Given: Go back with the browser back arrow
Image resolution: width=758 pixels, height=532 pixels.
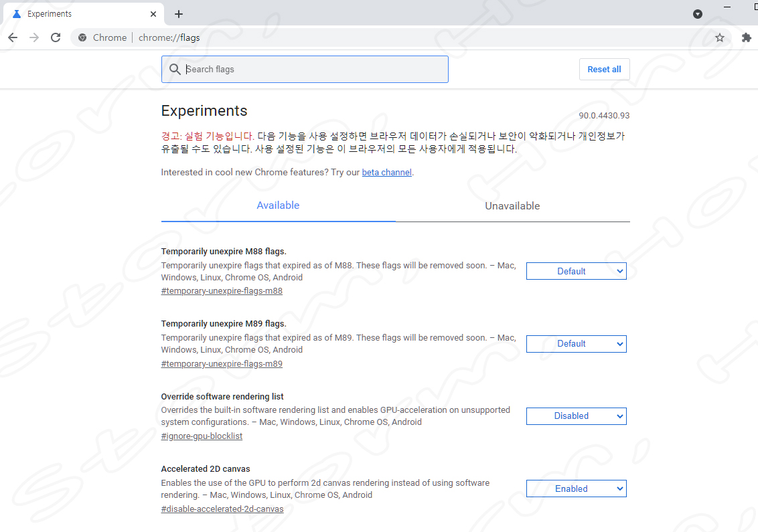Looking at the screenshot, I should tap(13, 37).
